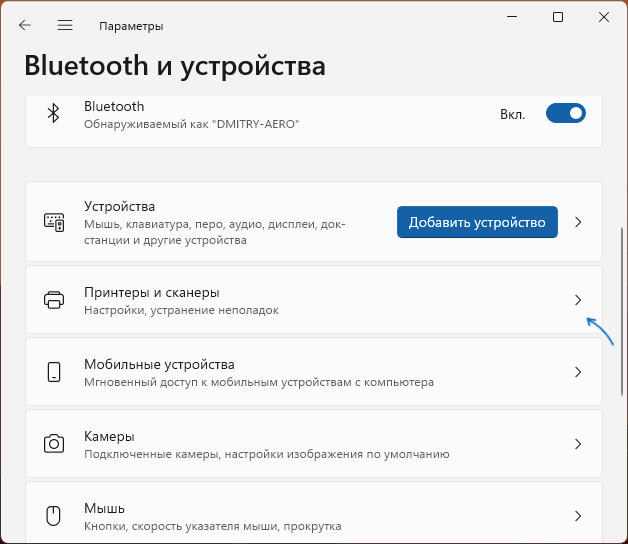
Task: Click the mobile phone icon
Action: coord(54,372)
